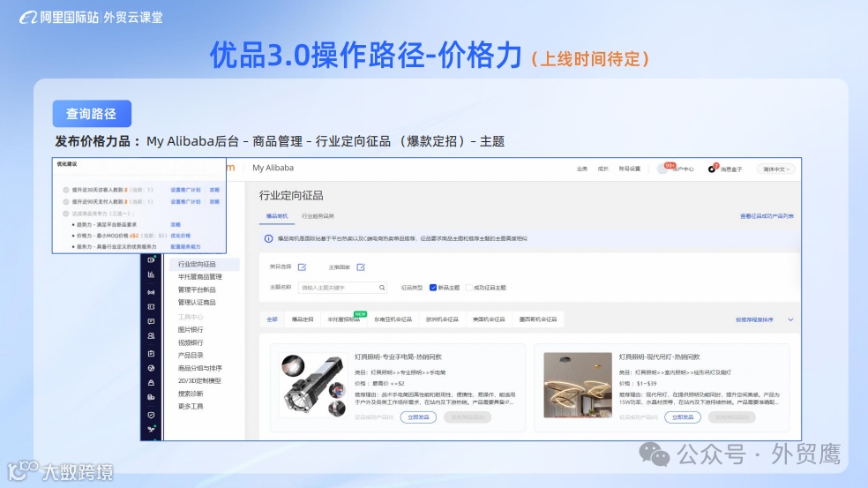Screen dimensions: 868x488
Task: Select the 全部 filter tab
Action: click(273, 319)
